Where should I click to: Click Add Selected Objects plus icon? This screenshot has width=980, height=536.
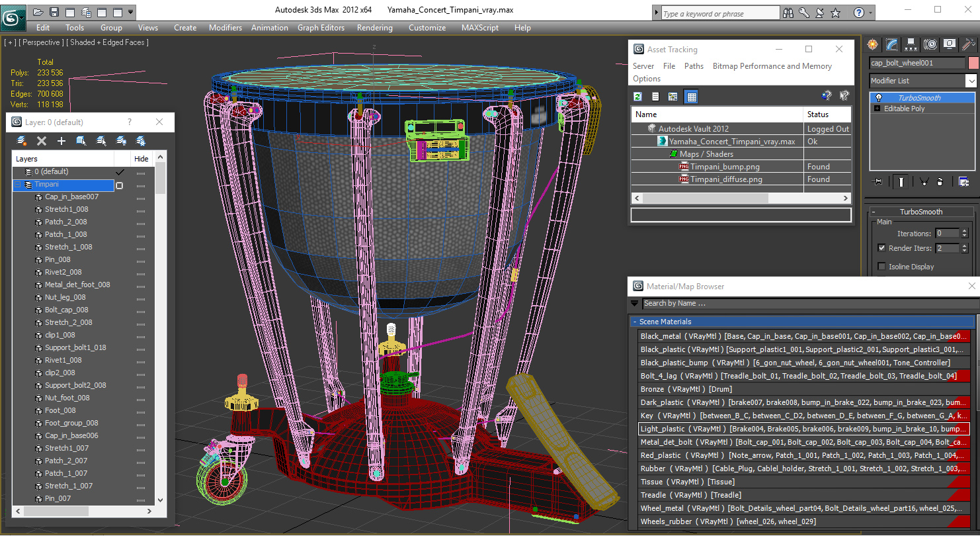61,141
